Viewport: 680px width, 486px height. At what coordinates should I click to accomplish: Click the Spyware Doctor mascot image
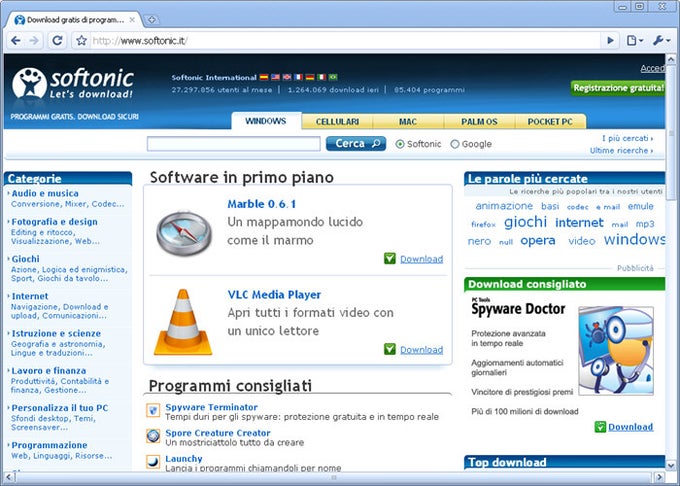click(616, 351)
